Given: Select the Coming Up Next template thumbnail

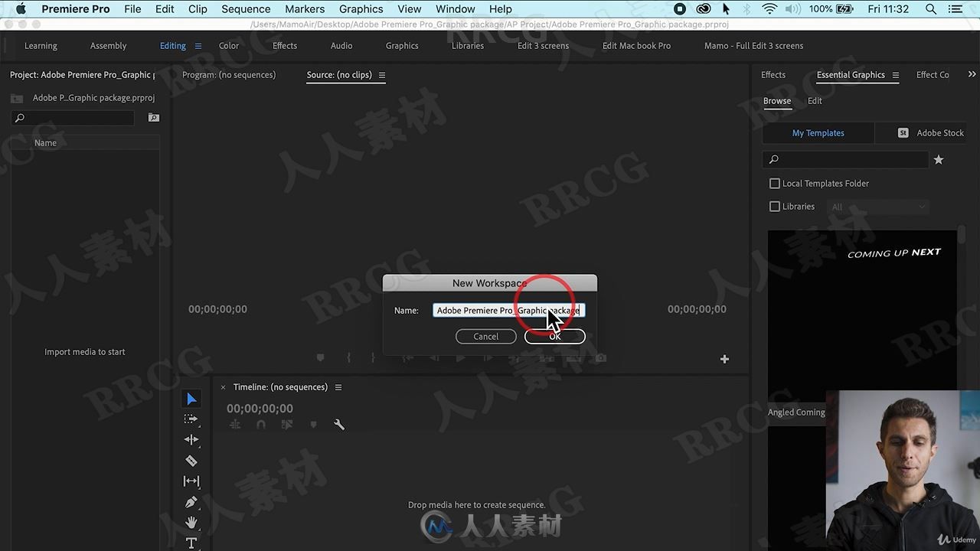Looking at the screenshot, I should [x=862, y=315].
